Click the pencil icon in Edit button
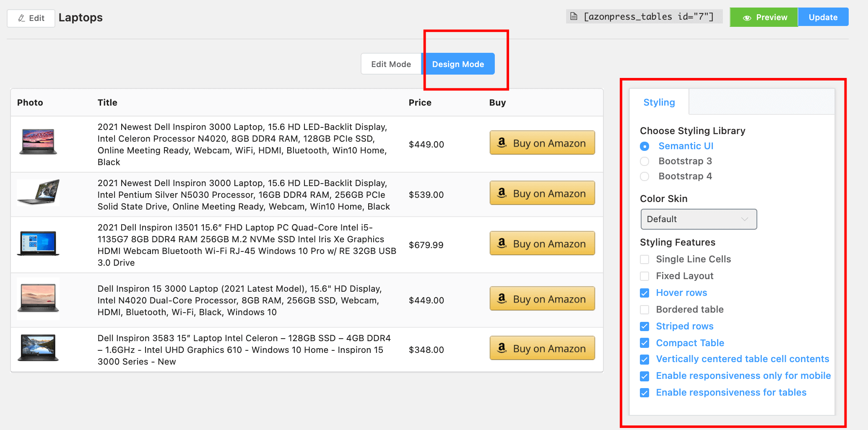The image size is (868, 430). (22, 18)
